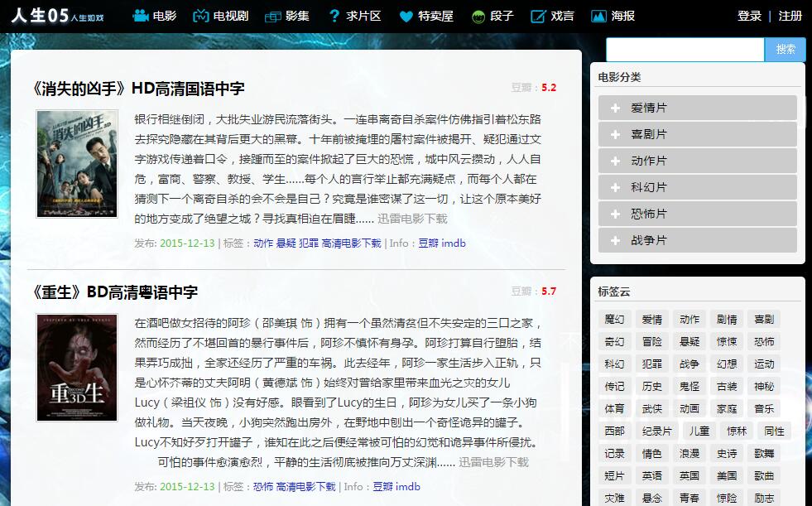The height and width of the screenshot is (506, 812).
Task: Select the 魔幻 tag in the tag cloud
Action: [613, 319]
